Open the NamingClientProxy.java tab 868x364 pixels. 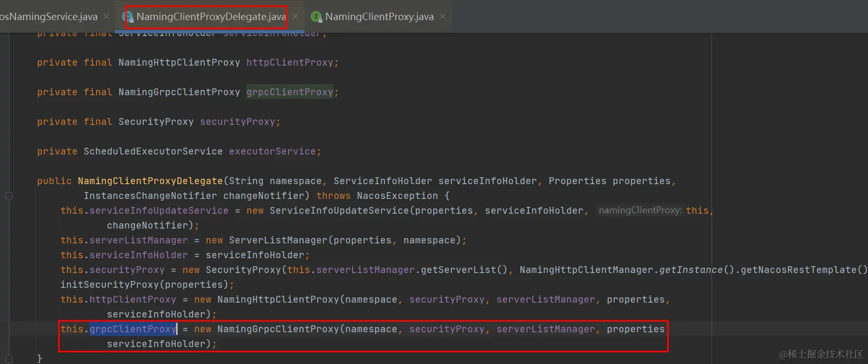[379, 17]
